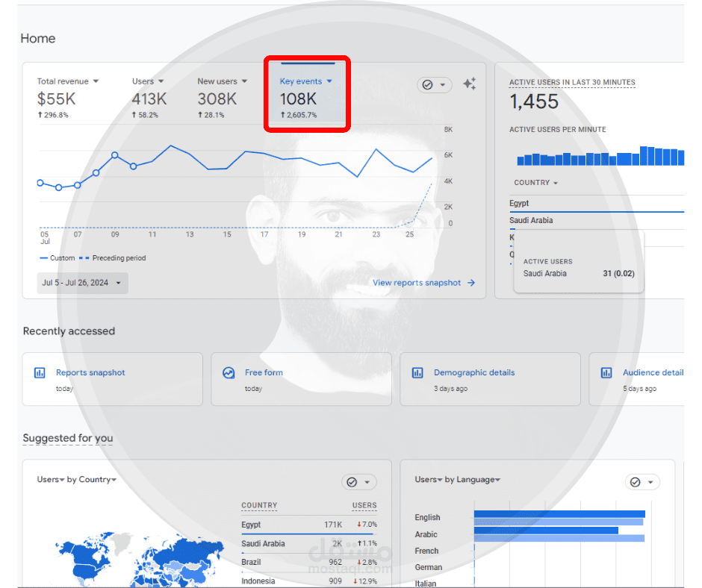
Task: Click Saudi Arabia row in the realtime country list
Action: (x=597, y=220)
